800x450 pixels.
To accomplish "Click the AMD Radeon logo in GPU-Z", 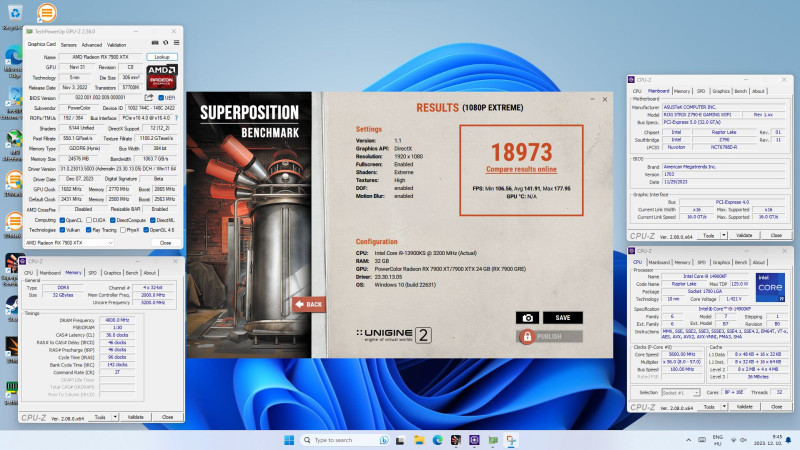I will 162,77.
